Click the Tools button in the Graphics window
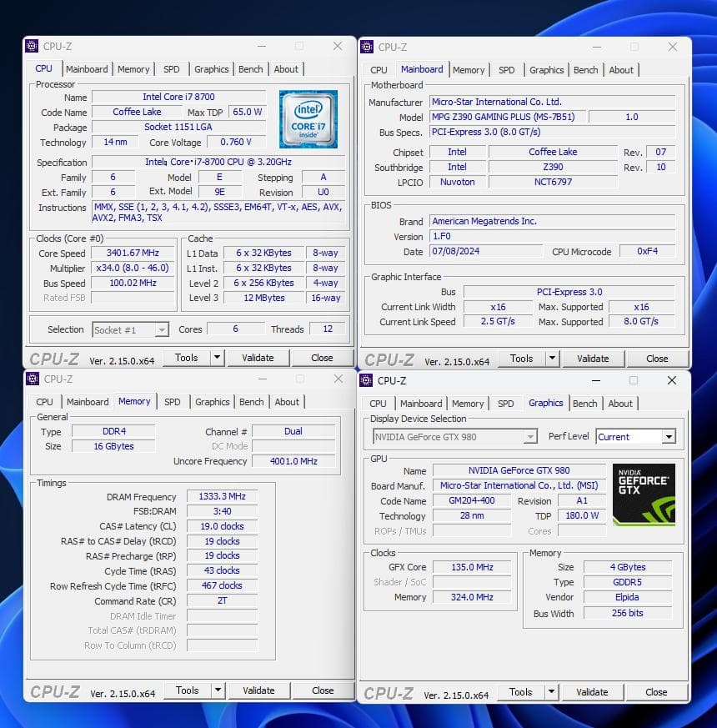 [x=523, y=691]
